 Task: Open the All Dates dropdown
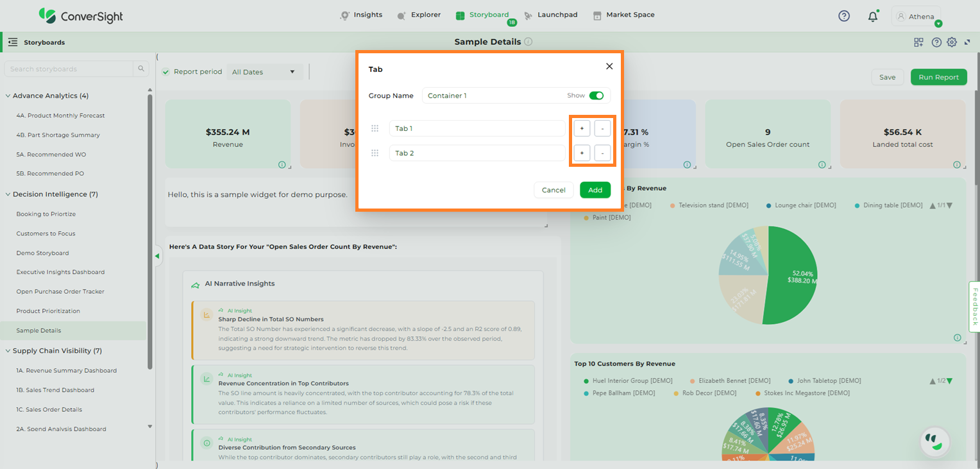pyautogui.click(x=264, y=72)
